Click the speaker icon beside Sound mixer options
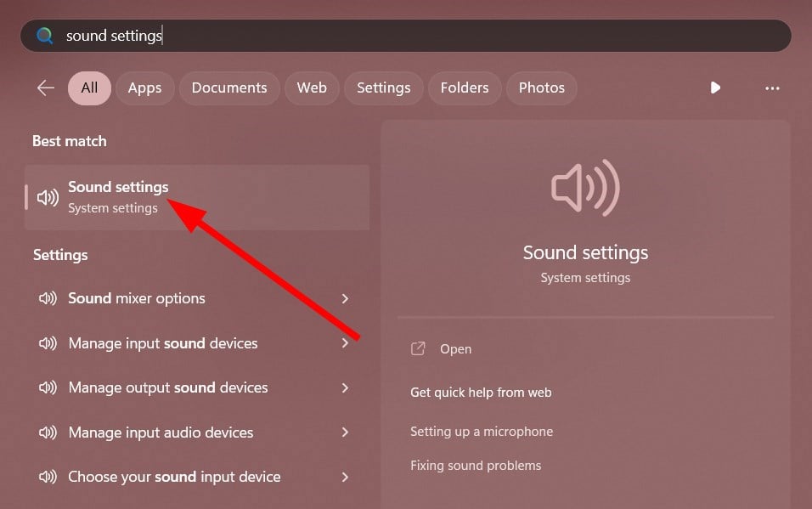 click(48, 298)
